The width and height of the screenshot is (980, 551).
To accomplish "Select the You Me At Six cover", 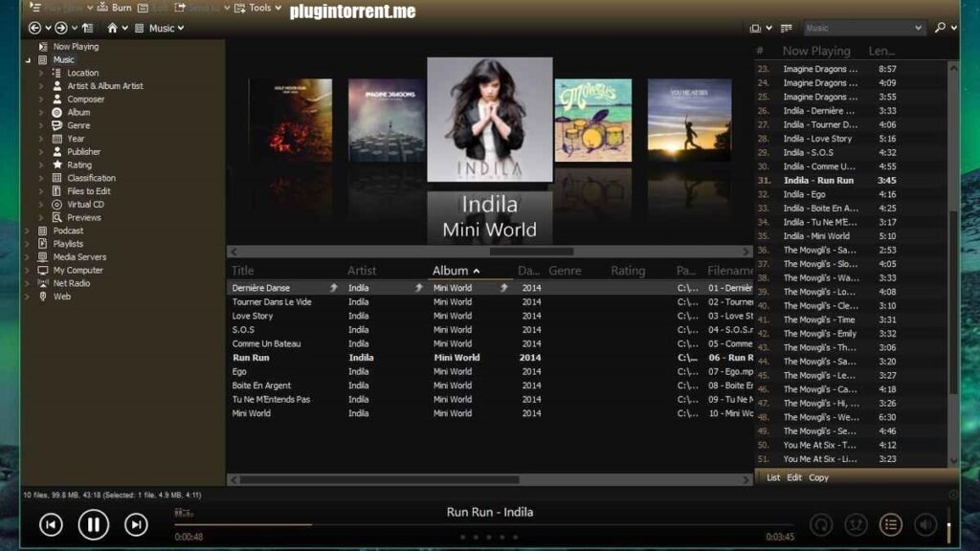I will (689, 120).
